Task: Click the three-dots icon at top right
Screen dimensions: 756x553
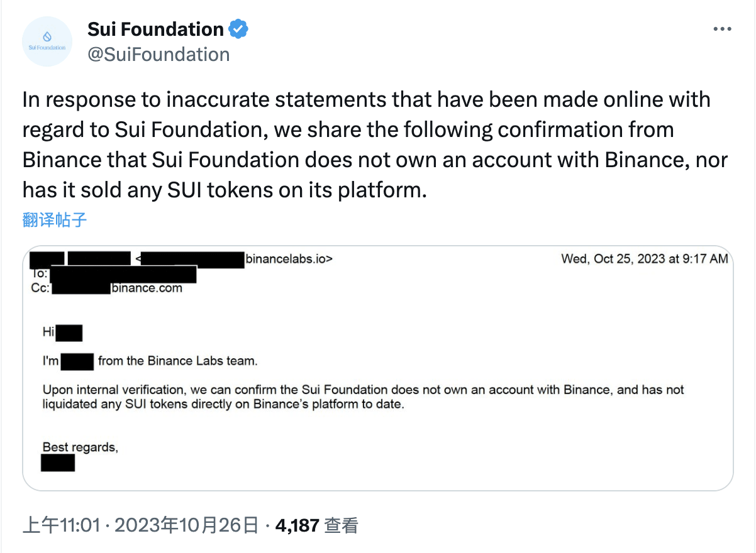Action: tap(722, 28)
